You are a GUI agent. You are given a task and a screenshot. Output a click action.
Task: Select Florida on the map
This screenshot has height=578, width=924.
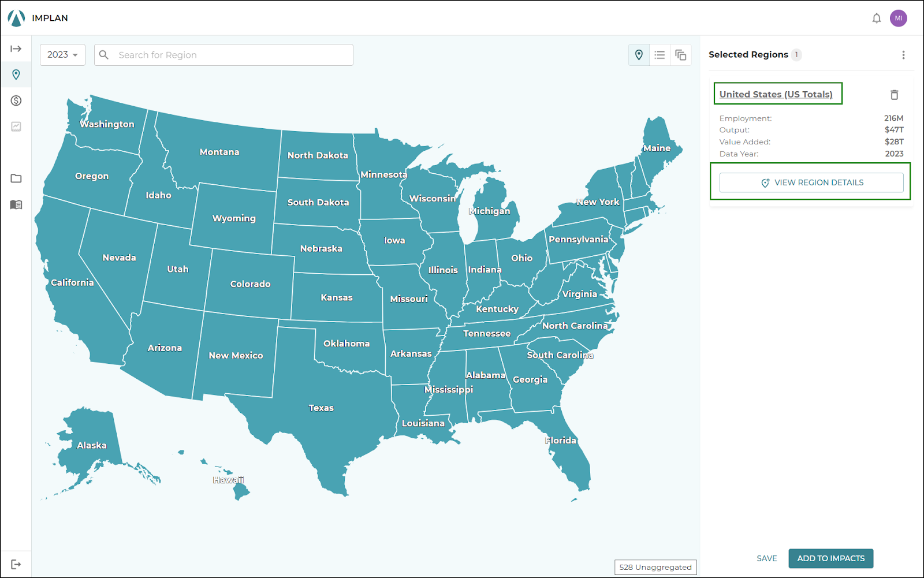point(561,440)
